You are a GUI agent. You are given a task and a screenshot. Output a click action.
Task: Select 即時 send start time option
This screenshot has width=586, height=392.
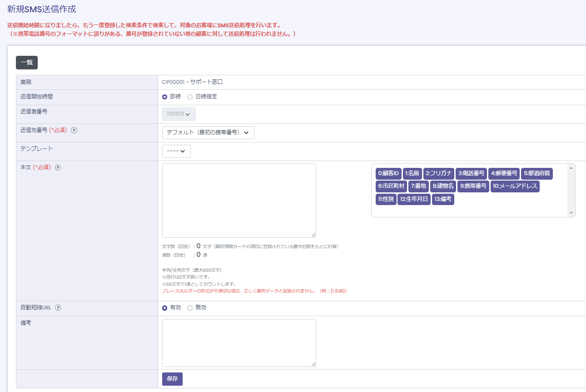coord(165,97)
